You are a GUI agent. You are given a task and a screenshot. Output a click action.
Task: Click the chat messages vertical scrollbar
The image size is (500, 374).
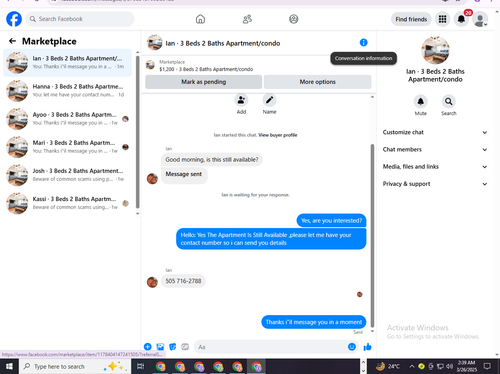coord(372,235)
